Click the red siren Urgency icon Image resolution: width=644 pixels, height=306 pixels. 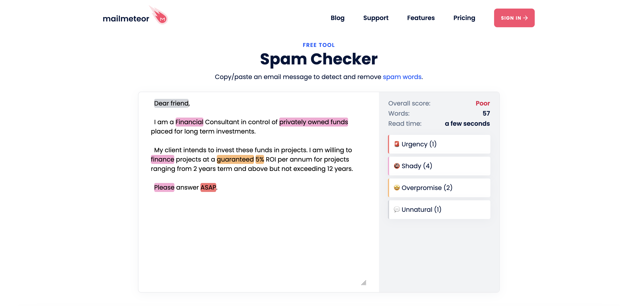click(x=396, y=144)
